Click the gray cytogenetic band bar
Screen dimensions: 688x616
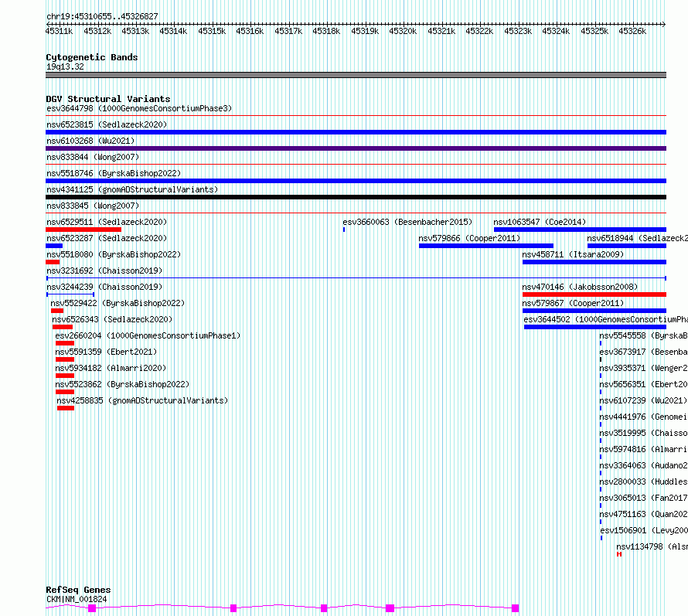click(356, 75)
